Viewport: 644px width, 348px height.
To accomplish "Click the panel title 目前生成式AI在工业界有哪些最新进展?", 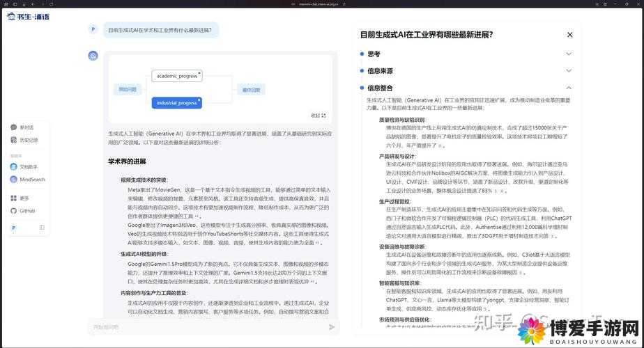I will tap(427, 35).
